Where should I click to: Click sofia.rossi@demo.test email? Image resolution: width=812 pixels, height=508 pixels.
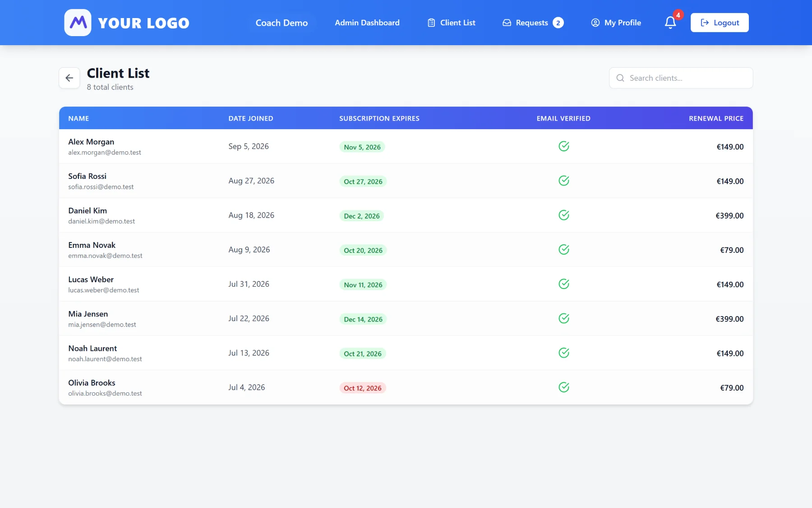(101, 187)
